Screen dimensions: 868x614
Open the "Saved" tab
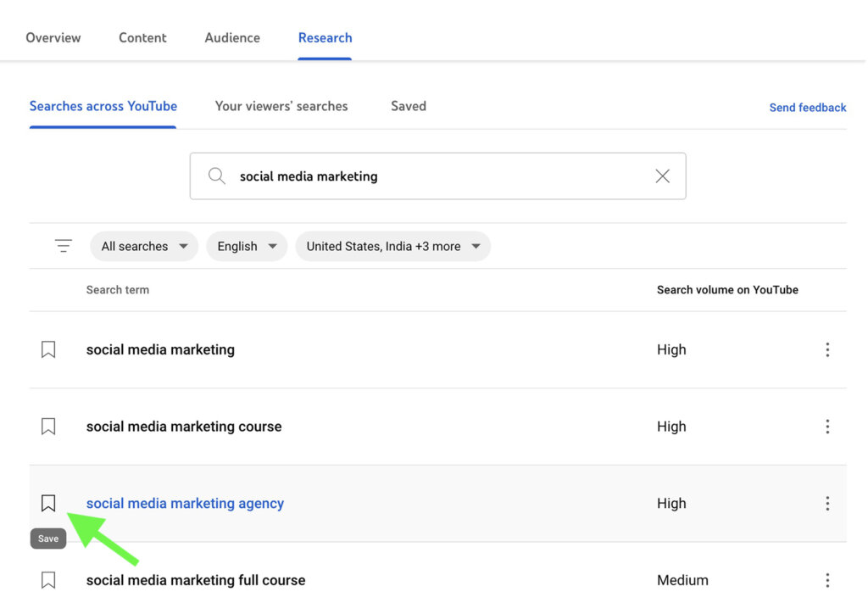tap(408, 106)
